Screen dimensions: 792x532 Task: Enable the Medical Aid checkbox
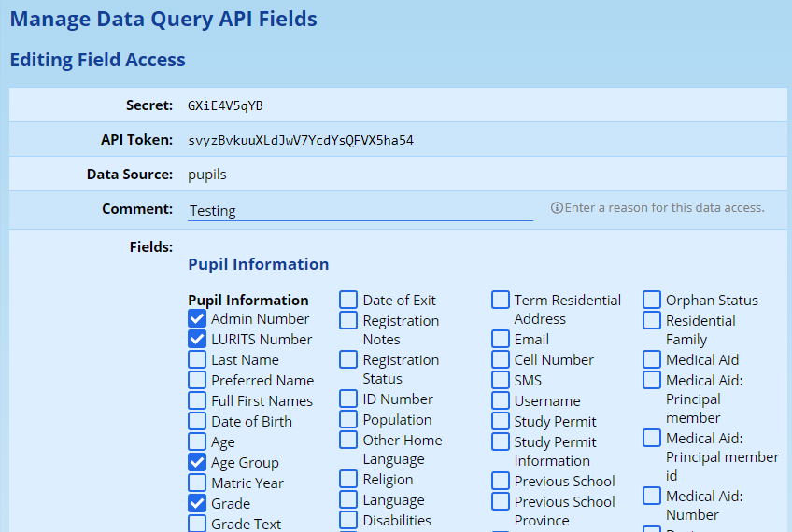pos(652,359)
